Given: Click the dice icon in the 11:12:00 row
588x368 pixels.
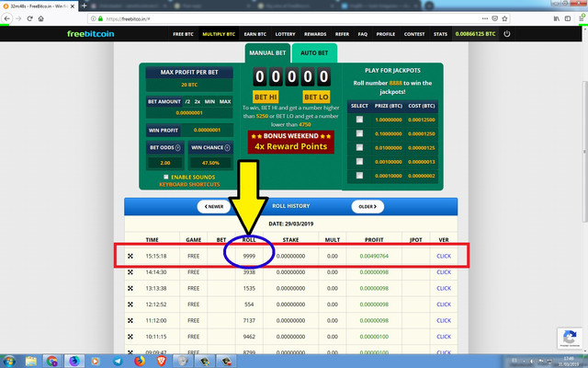Looking at the screenshot, I should (130, 320).
